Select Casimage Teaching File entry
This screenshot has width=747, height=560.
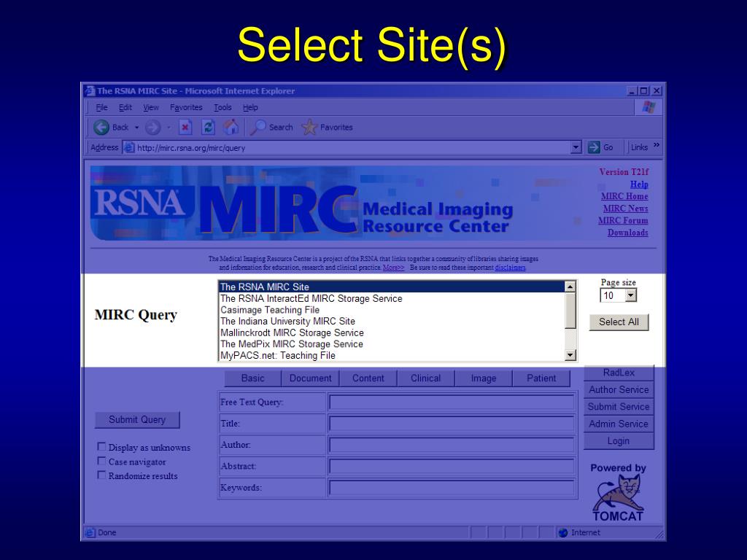391,310
